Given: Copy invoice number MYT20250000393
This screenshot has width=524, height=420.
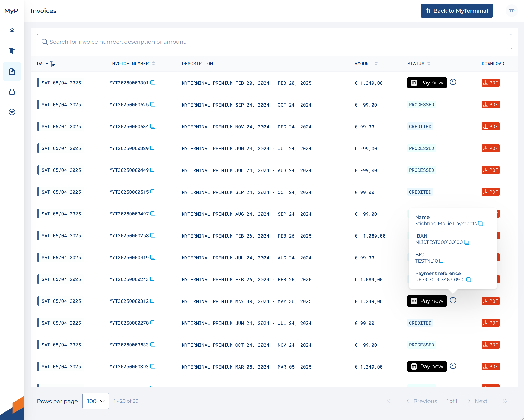Looking at the screenshot, I should pos(153,366).
